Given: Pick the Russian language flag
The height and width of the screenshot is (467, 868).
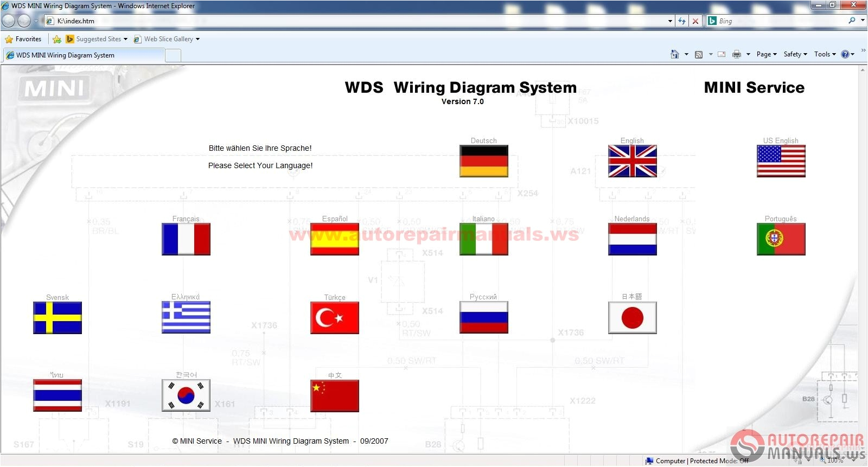Looking at the screenshot, I should pos(484,317).
